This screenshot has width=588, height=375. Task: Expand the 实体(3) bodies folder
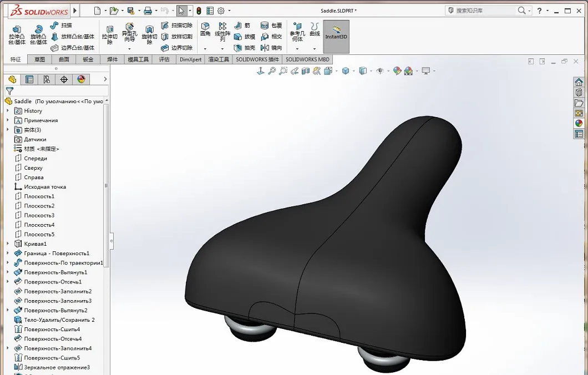click(x=8, y=130)
